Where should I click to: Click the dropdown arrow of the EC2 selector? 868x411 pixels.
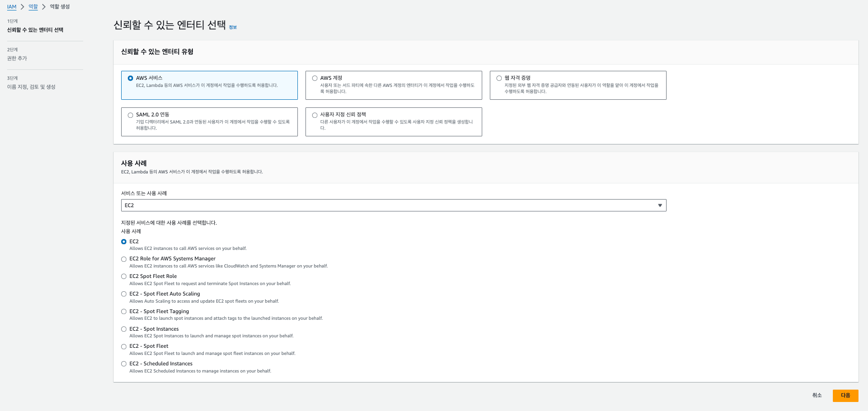click(x=660, y=205)
